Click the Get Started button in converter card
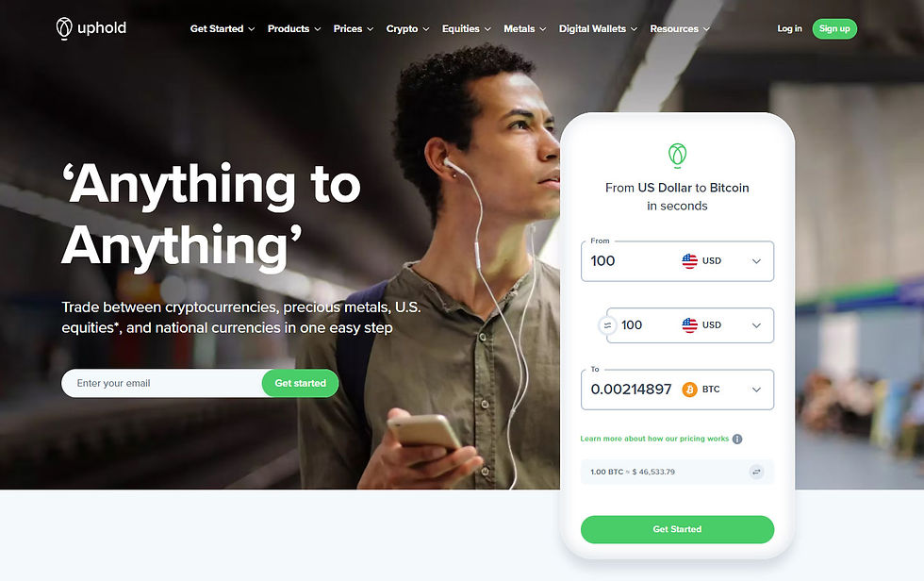This screenshot has width=924, height=581. [677, 530]
